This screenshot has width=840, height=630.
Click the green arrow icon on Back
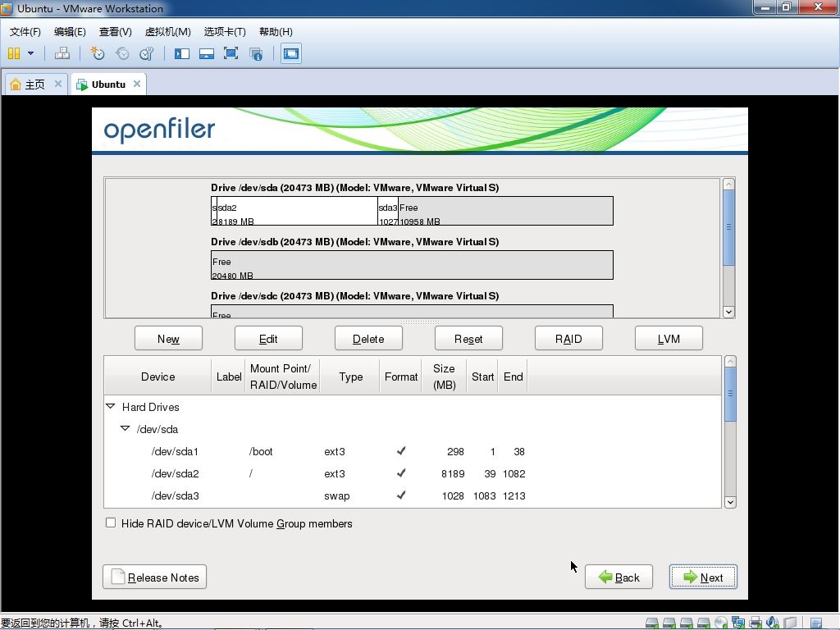coord(605,577)
